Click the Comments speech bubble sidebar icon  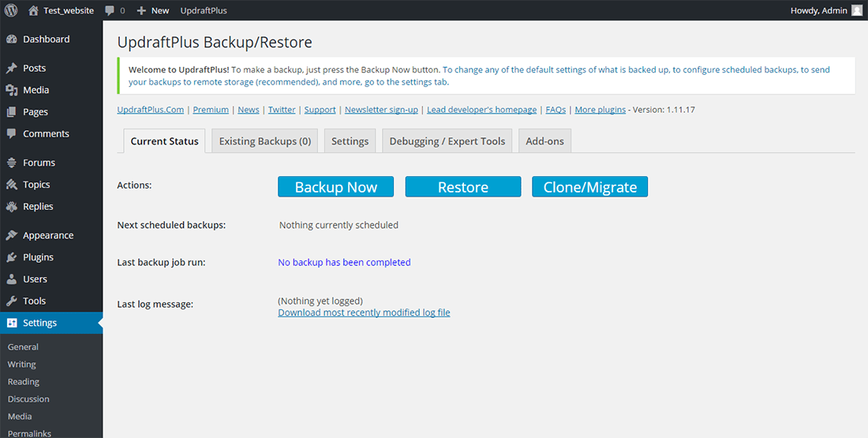point(12,134)
